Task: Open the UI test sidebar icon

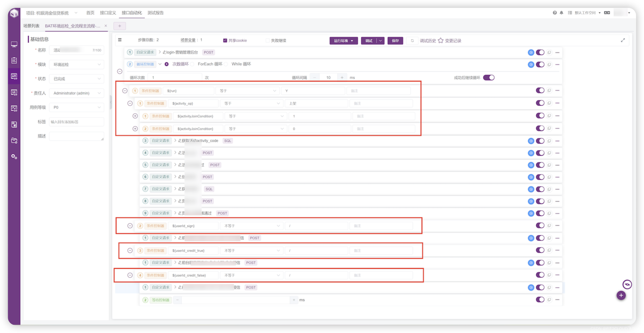Action: tap(14, 92)
